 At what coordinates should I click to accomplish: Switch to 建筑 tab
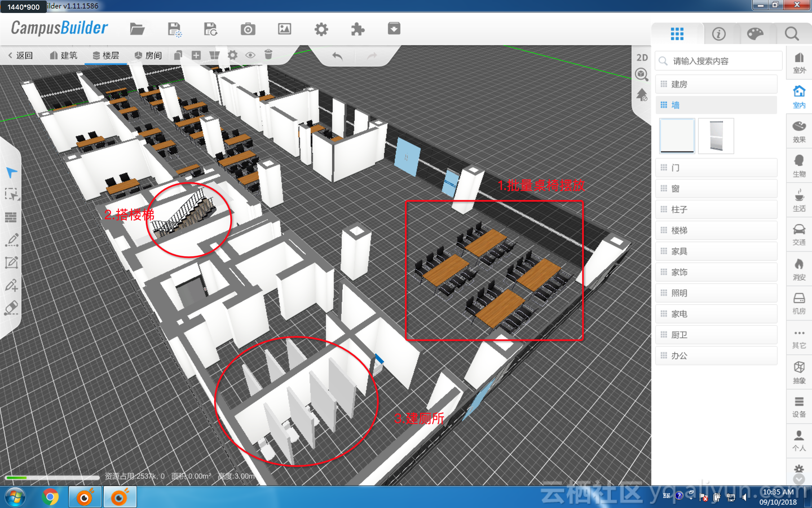63,55
